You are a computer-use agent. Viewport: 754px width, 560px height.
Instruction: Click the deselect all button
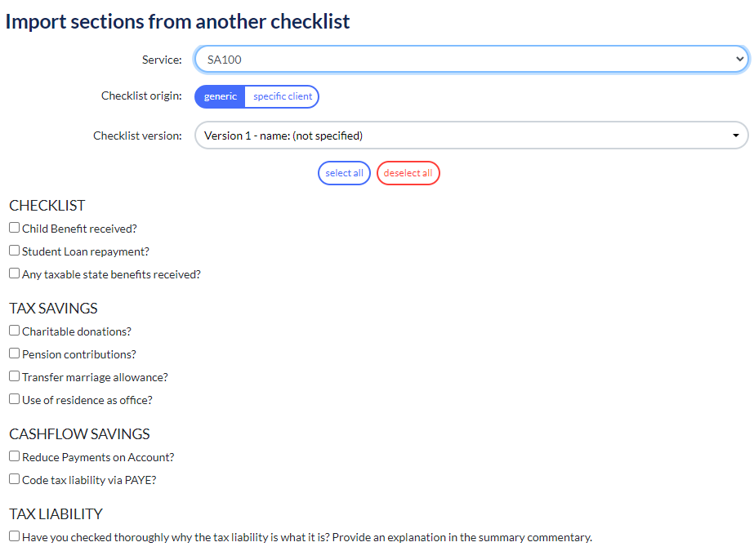coord(408,173)
